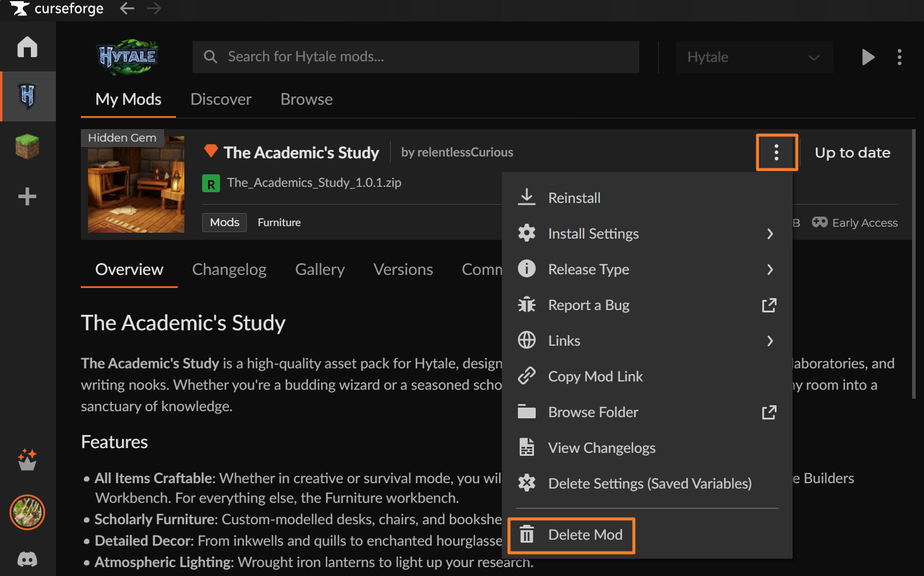Screen dimensions: 924x576
Task: Expand Release Type submenu chevron
Action: [770, 270]
